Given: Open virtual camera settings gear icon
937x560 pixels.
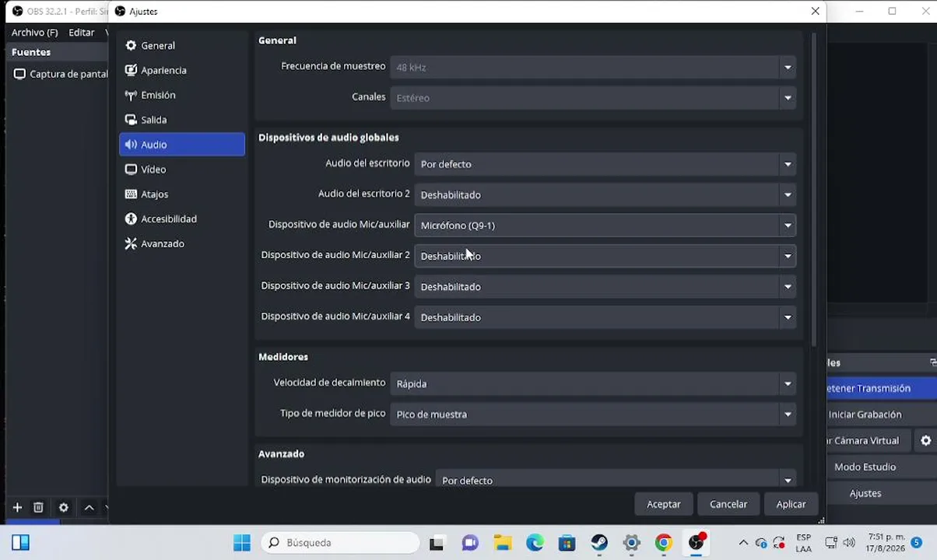Looking at the screenshot, I should pyautogui.click(x=926, y=441).
